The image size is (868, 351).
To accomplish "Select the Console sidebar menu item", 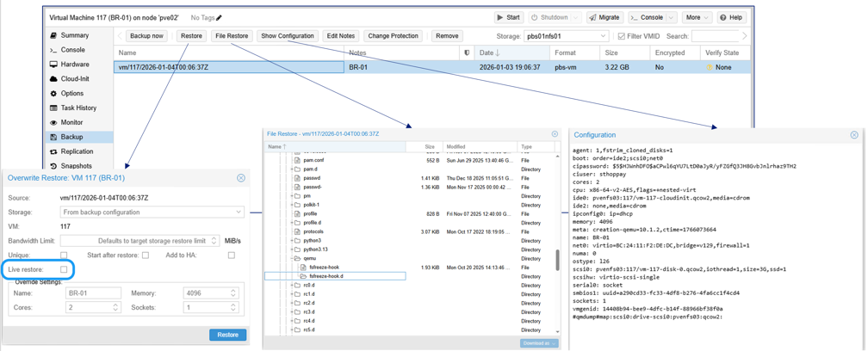I will 72,50.
